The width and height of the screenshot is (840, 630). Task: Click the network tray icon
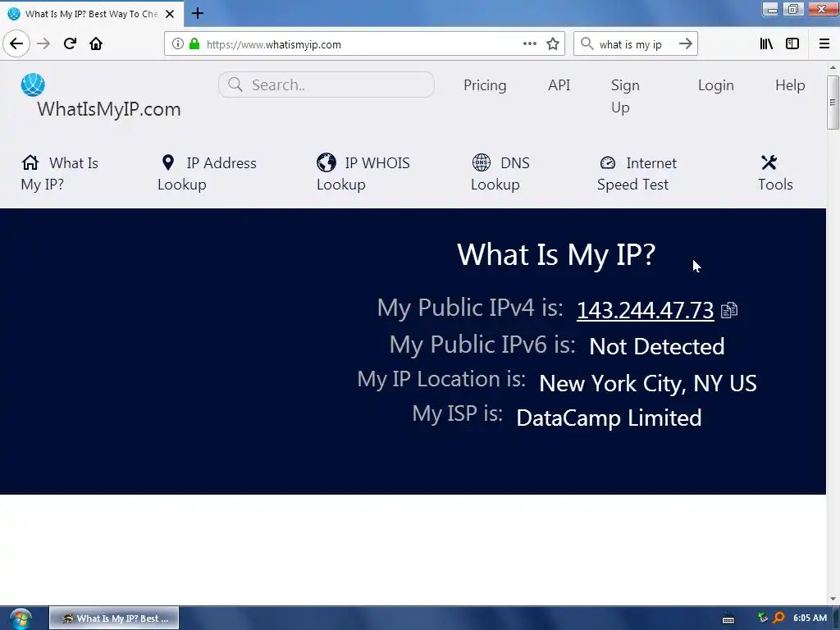coord(763,619)
